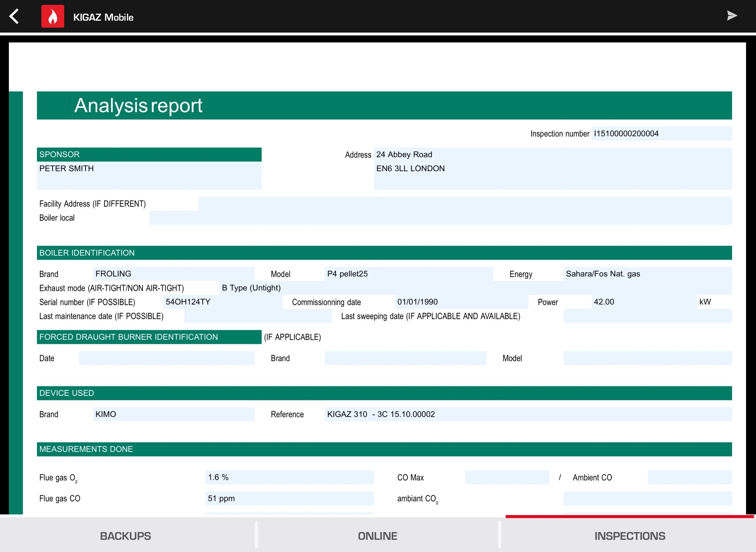756x552 pixels.
Task: Click the Power value 42.00 field
Action: (x=644, y=302)
